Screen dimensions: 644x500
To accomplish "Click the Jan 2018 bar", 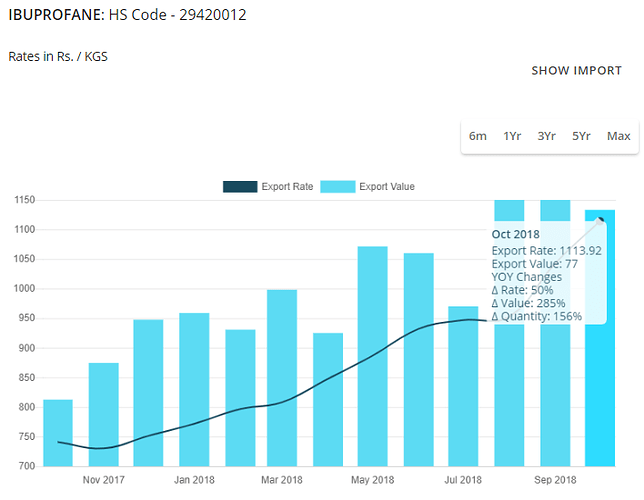I will [x=194, y=390].
